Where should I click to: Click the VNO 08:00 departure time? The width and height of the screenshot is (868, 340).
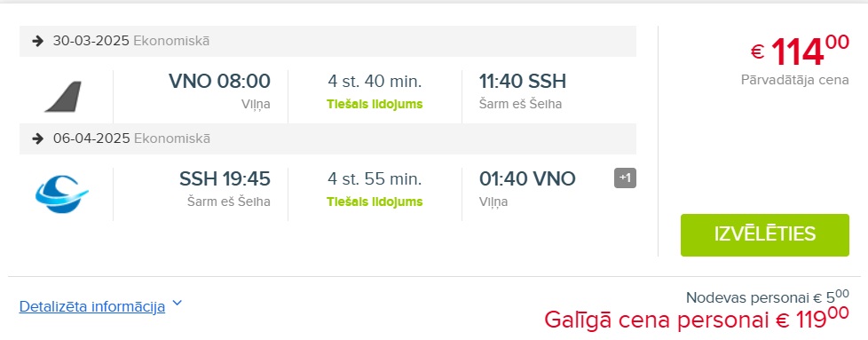tap(219, 82)
